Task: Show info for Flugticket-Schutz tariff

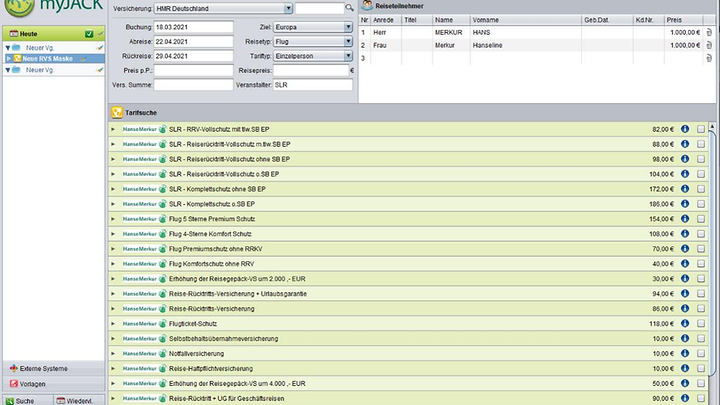Action: coord(685,324)
